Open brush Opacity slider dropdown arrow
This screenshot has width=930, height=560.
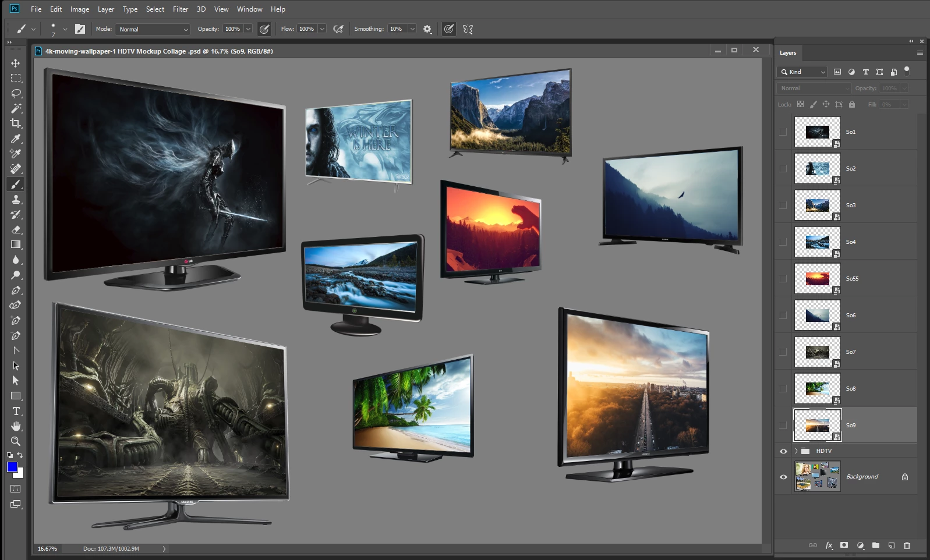248,29
